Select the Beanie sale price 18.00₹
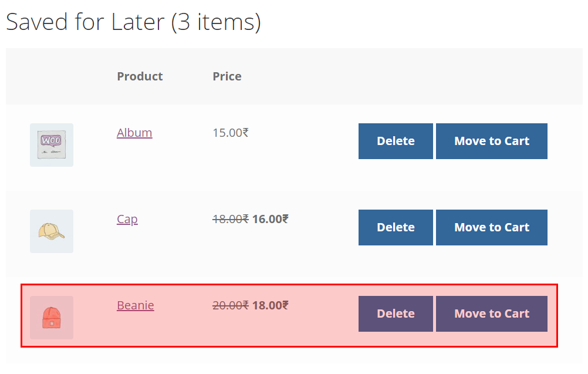This screenshot has width=588, height=374. (x=271, y=305)
